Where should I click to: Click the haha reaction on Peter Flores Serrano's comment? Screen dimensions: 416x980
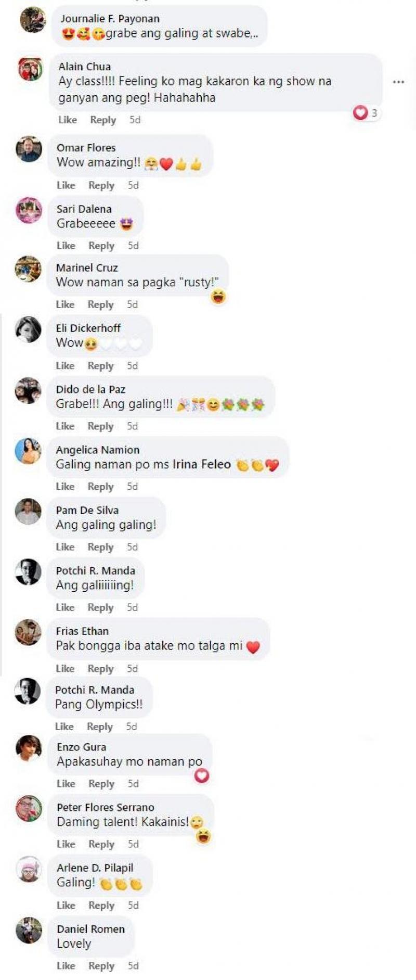point(204,836)
